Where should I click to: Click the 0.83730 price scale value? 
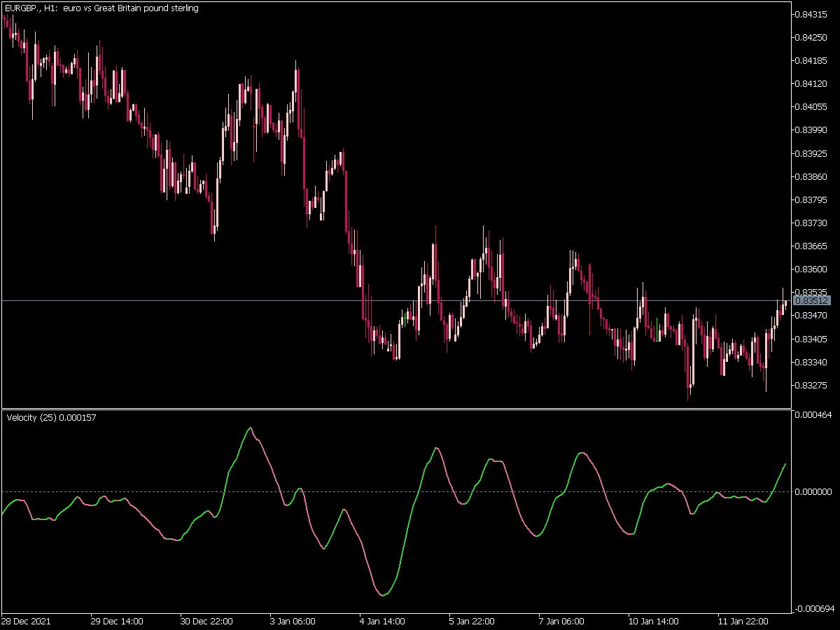812,223
